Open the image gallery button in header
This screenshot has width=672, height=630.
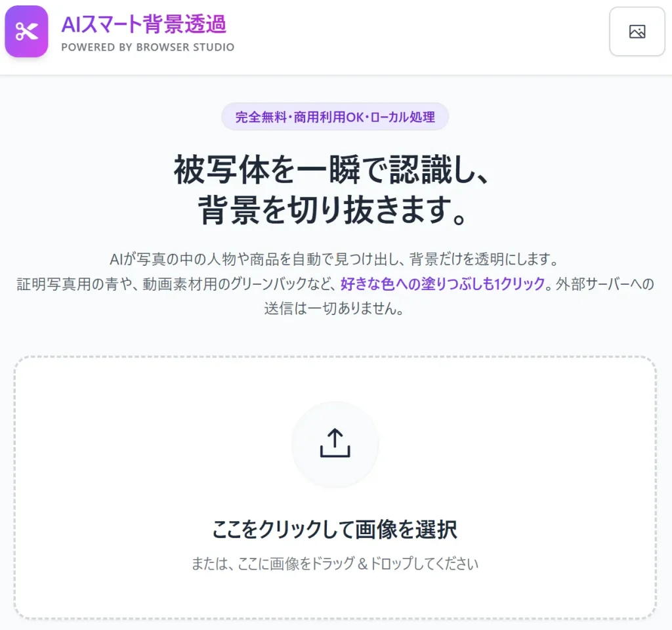click(637, 31)
